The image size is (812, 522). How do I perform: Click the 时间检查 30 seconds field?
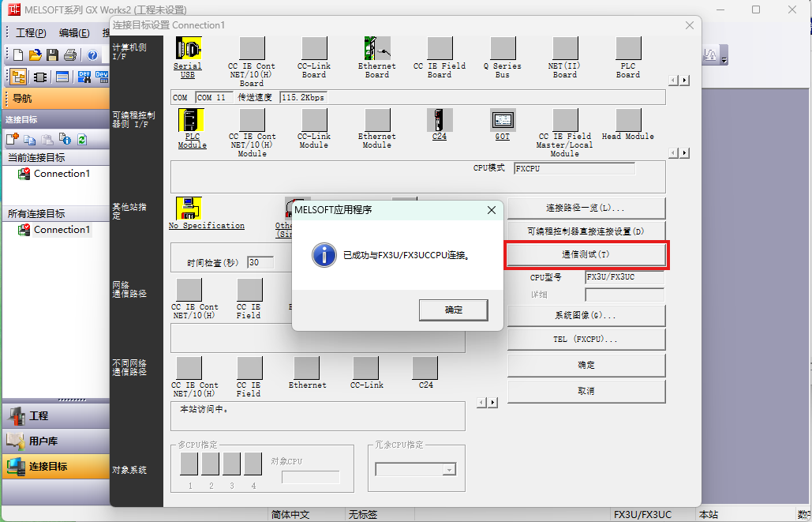260,262
